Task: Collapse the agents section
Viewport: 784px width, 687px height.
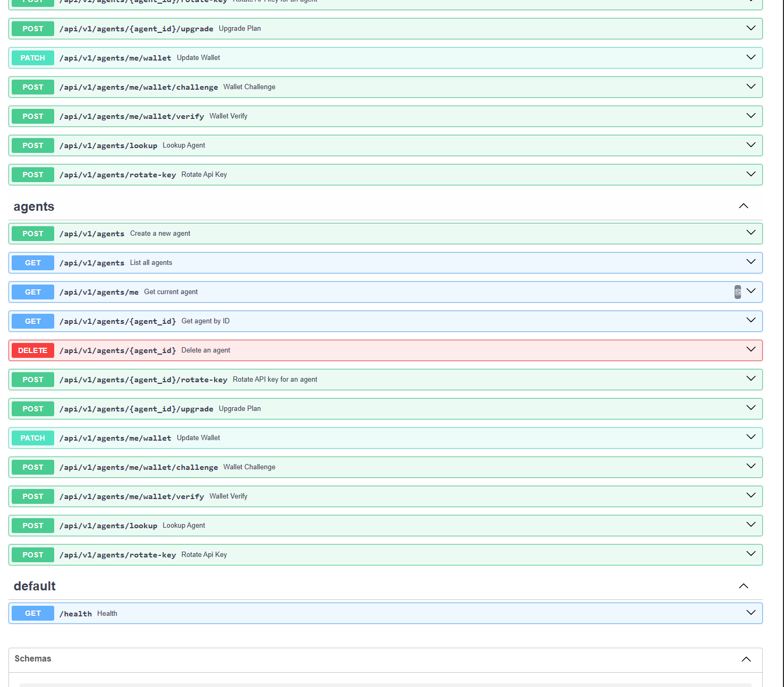Action: (744, 206)
